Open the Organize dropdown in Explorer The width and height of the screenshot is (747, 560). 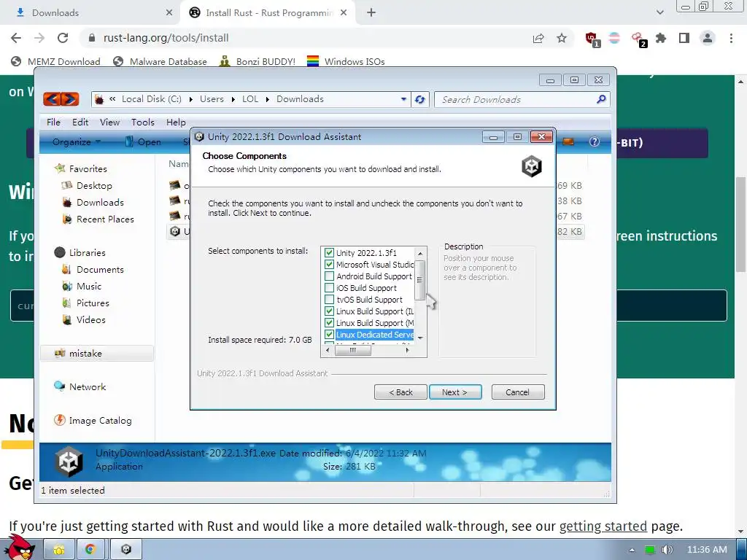(76, 142)
